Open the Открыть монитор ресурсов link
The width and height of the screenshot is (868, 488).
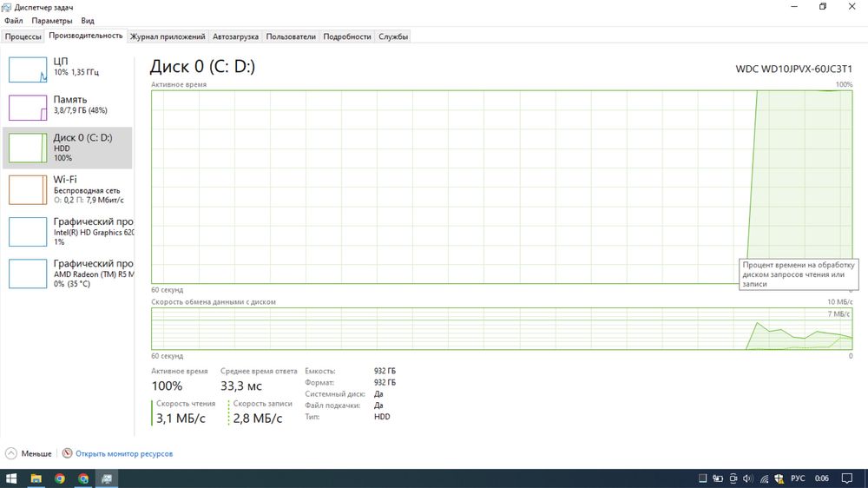[x=124, y=453]
